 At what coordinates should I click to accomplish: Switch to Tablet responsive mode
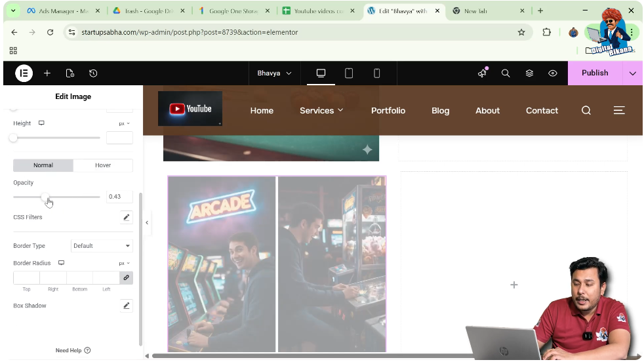point(349,73)
